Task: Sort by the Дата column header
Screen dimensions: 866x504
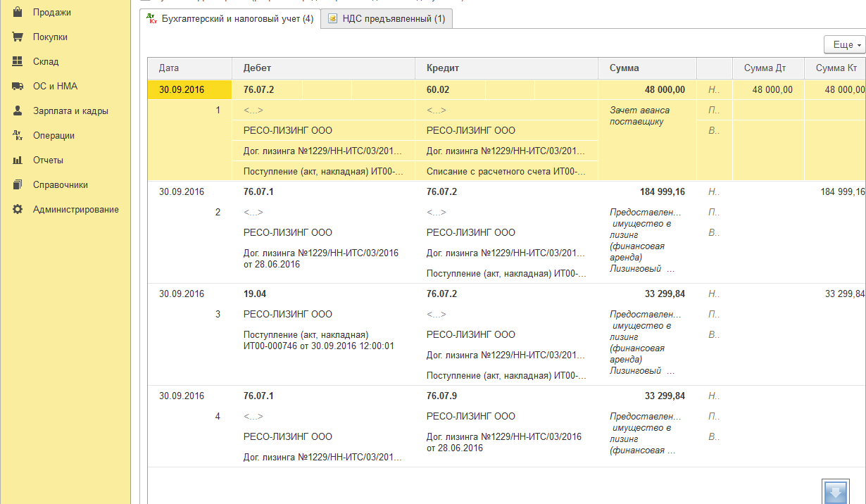Action: point(189,68)
